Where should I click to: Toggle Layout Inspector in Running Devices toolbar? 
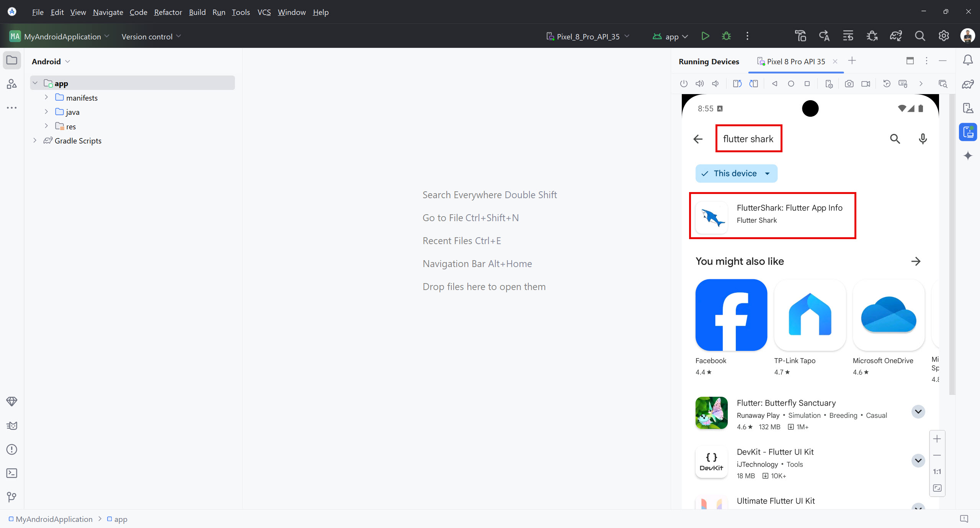(943, 84)
